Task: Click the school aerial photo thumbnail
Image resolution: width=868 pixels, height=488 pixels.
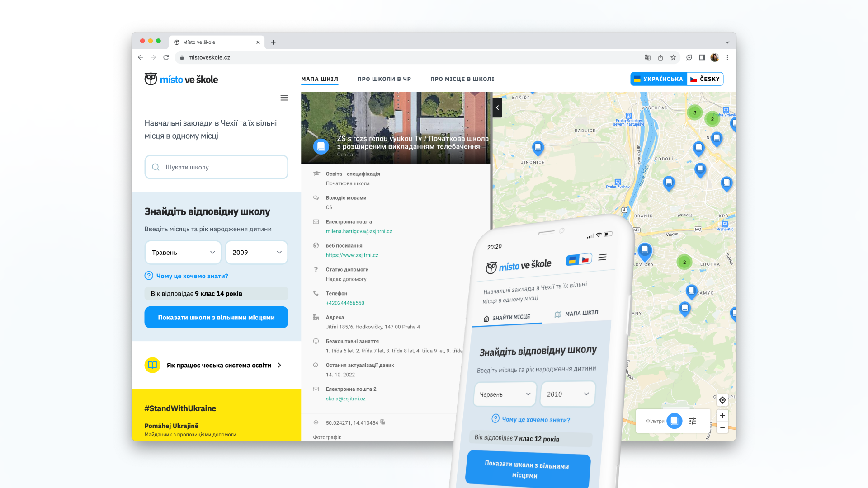Action: coord(396,128)
